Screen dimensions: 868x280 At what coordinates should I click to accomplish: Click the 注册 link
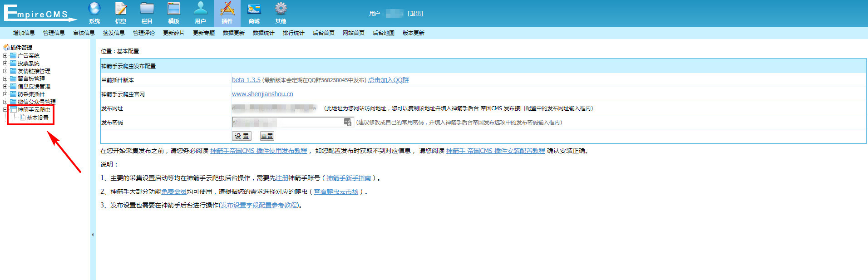(x=282, y=178)
